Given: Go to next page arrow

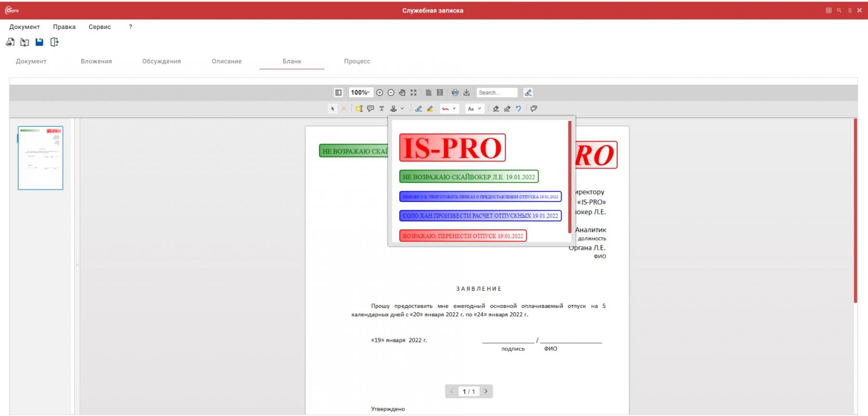Looking at the screenshot, I should pos(486,391).
